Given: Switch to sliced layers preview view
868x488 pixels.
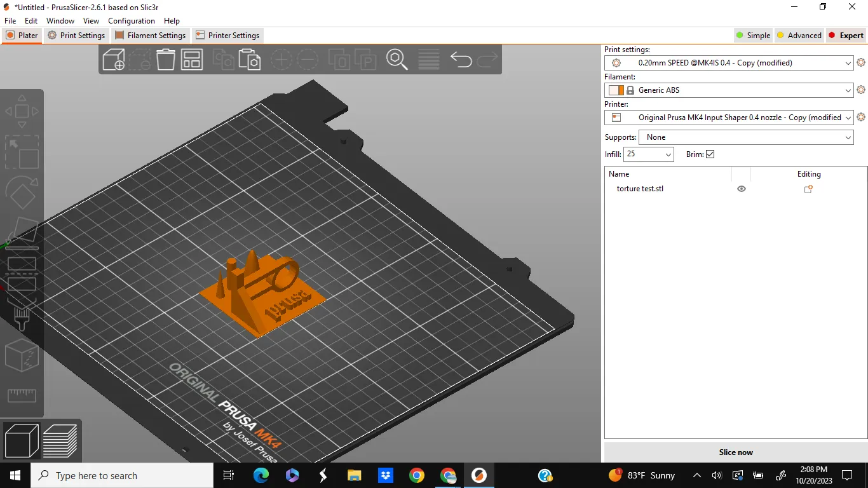Looking at the screenshot, I should pyautogui.click(x=61, y=440).
